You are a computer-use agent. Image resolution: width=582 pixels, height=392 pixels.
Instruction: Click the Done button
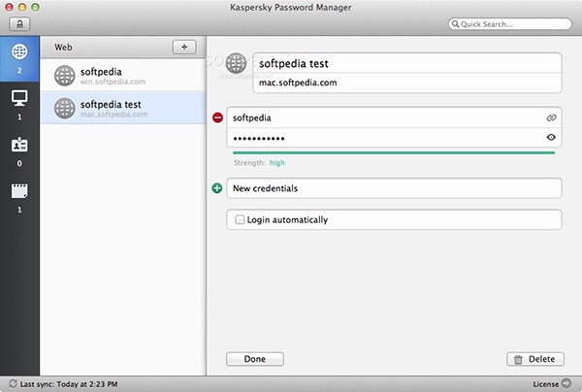(255, 359)
